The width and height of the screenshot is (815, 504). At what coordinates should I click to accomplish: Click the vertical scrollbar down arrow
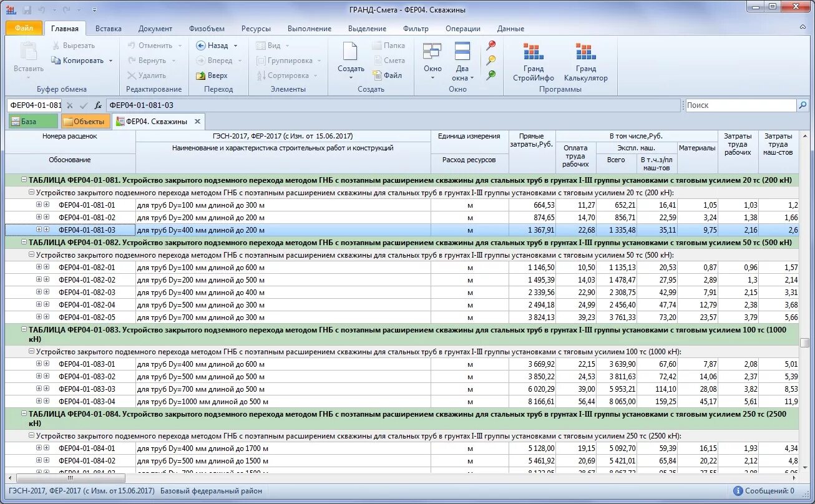(805, 469)
